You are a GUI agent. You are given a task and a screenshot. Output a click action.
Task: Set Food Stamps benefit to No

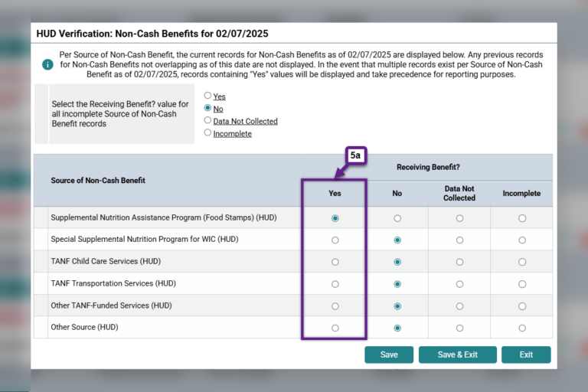coord(397,218)
